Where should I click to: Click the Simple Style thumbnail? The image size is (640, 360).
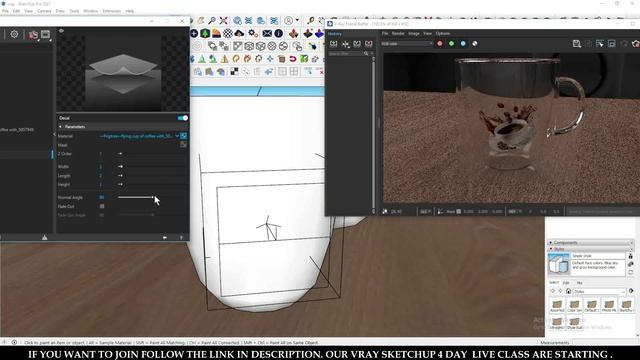559,264
